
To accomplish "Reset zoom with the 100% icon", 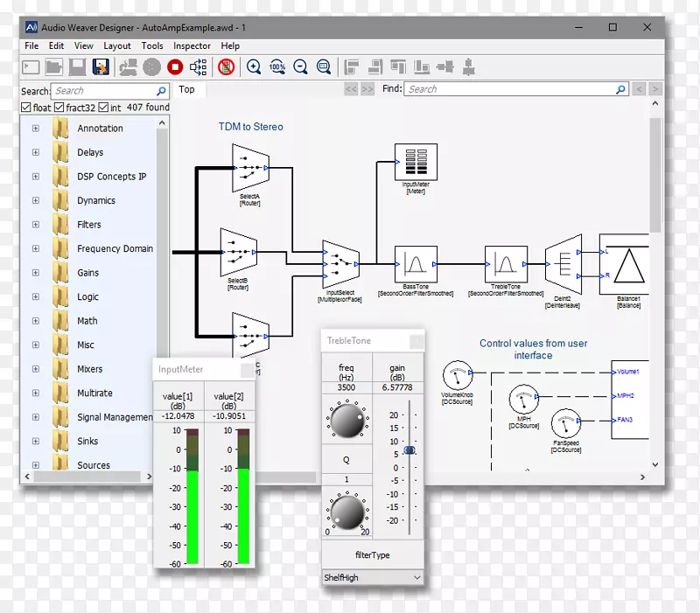I will click(277, 66).
